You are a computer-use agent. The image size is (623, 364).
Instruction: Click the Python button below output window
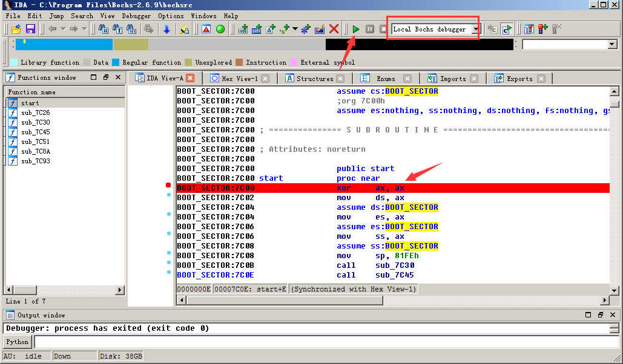point(17,342)
